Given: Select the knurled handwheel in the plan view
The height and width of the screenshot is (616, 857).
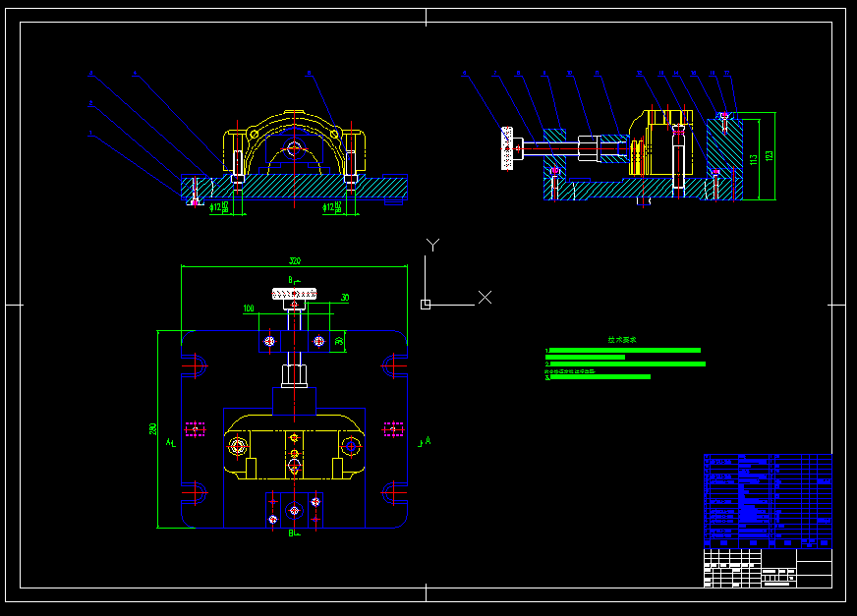Looking at the screenshot, I should click(x=294, y=294).
